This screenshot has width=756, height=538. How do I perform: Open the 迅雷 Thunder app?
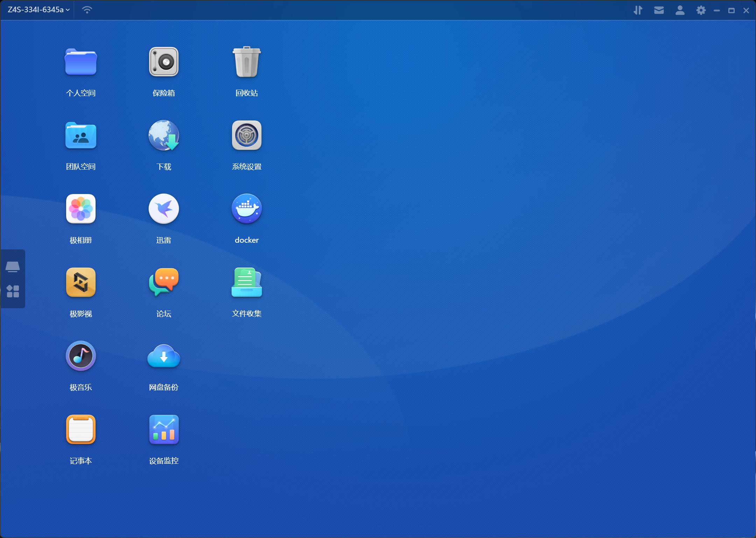(x=163, y=209)
